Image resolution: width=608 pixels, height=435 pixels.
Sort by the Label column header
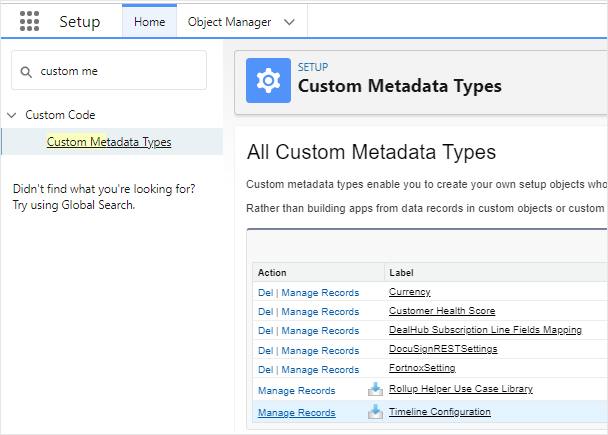[402, 272]
